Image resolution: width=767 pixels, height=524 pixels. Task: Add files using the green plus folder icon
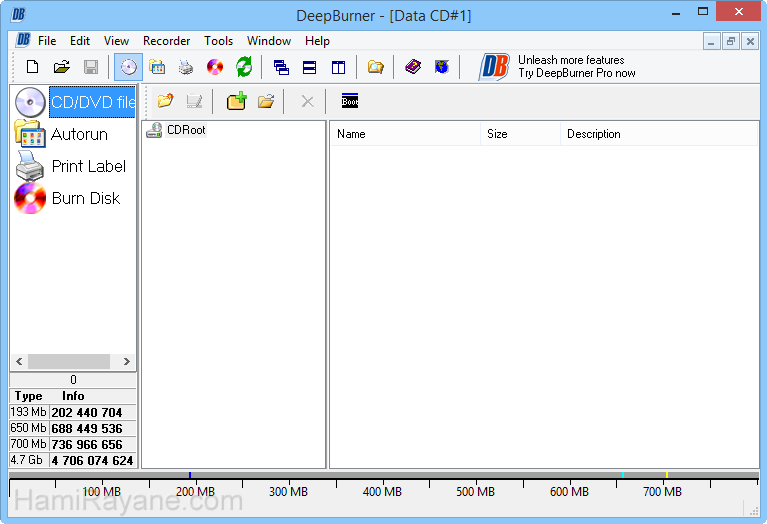click(x=237, y=101)
